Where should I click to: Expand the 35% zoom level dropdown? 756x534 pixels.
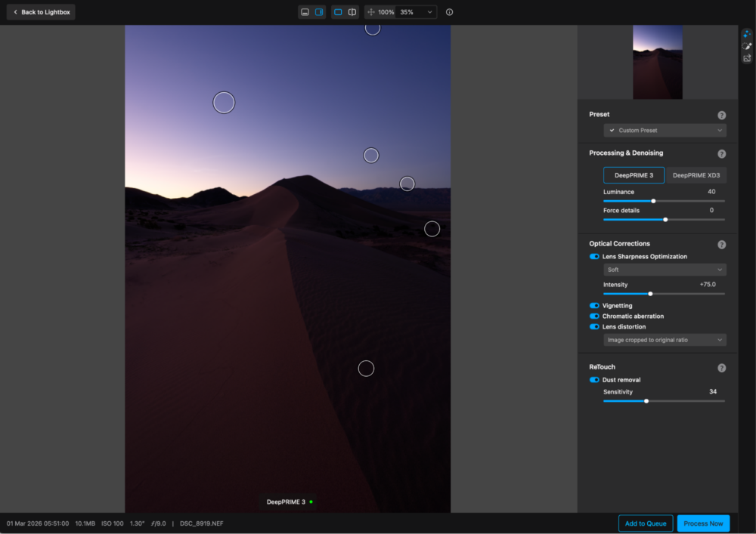(x=417, y=12)
